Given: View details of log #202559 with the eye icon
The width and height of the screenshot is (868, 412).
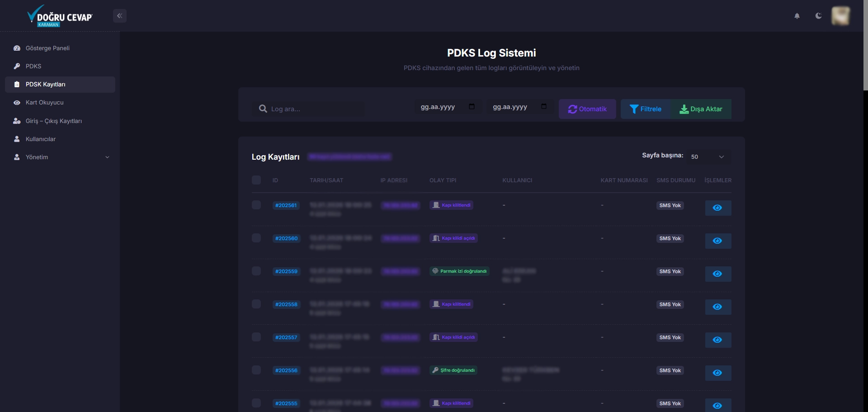Looking at the screenshot, I should [717, 274].
